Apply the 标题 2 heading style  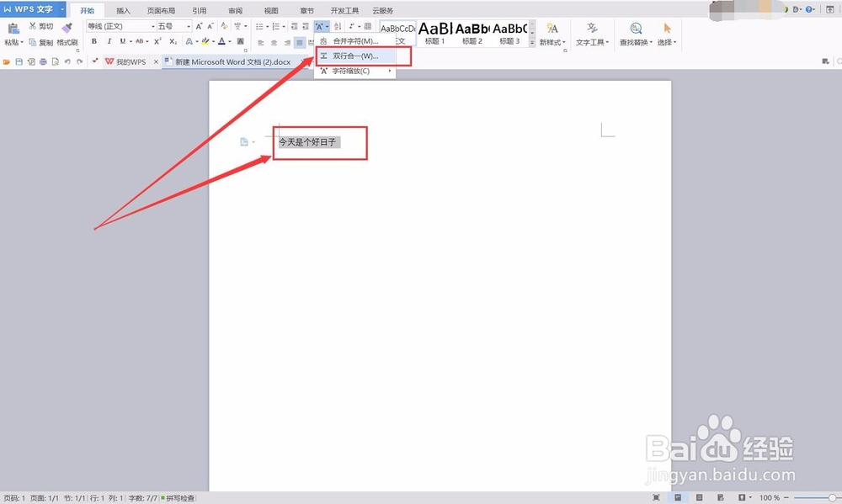click(472, 34)
